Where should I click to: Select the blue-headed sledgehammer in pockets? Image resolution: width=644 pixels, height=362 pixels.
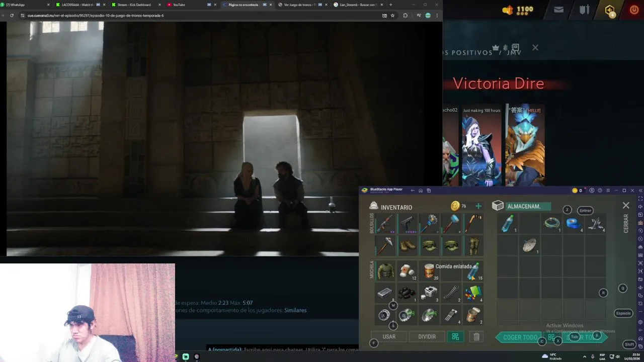[x=451, y=223]
